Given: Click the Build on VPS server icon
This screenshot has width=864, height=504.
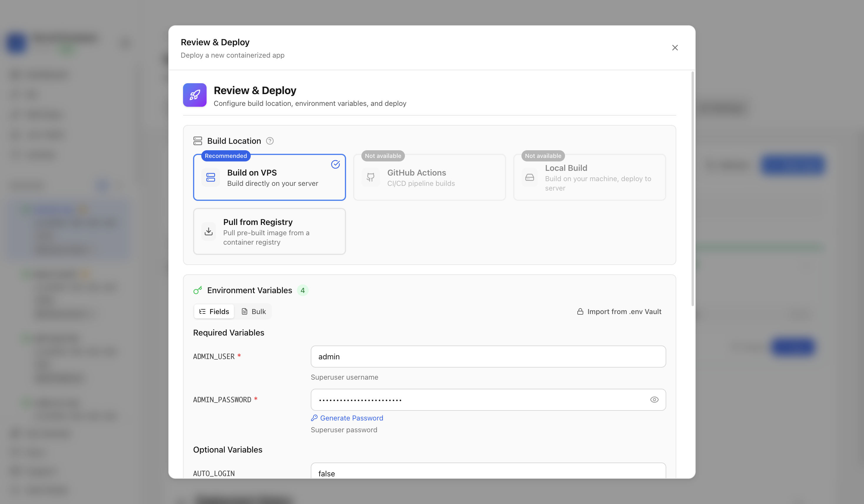Looking at the screenshot, I should pos(210,177).
